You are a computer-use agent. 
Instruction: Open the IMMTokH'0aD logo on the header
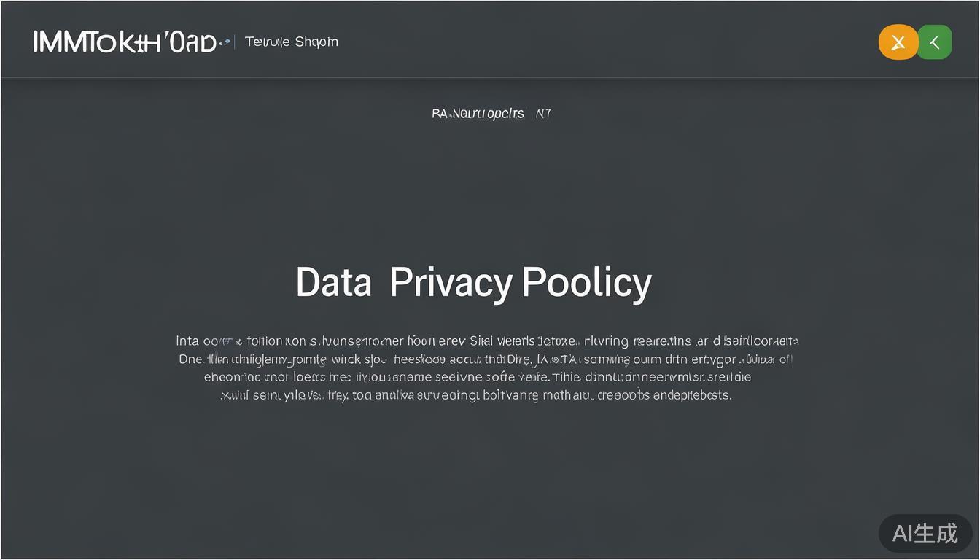click(125, 42)
